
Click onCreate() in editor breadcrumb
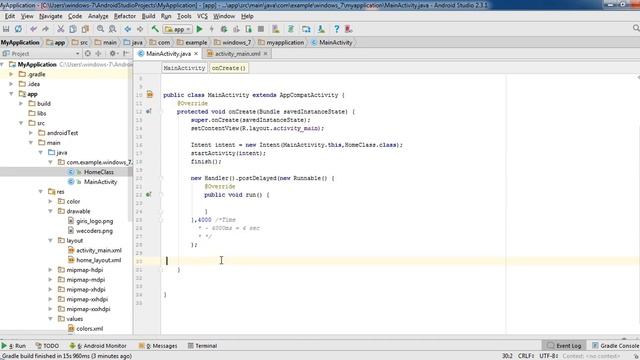click(229, 68)
